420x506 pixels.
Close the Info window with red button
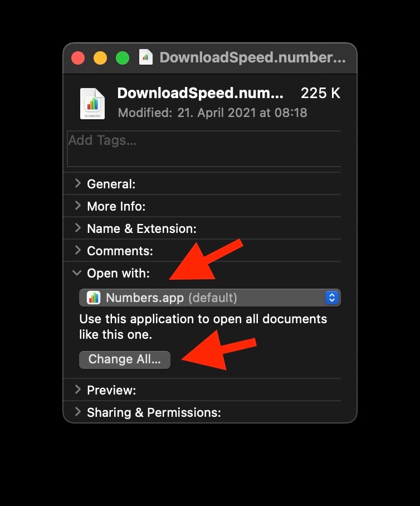point(78,58)
